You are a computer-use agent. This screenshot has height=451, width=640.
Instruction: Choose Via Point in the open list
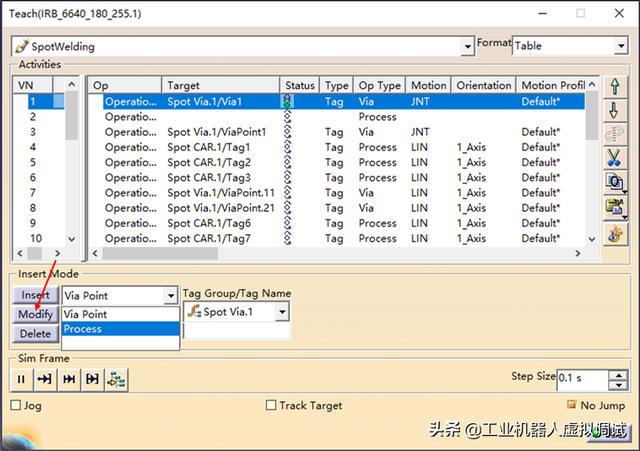pyautogui.click(x=120, y=314)
